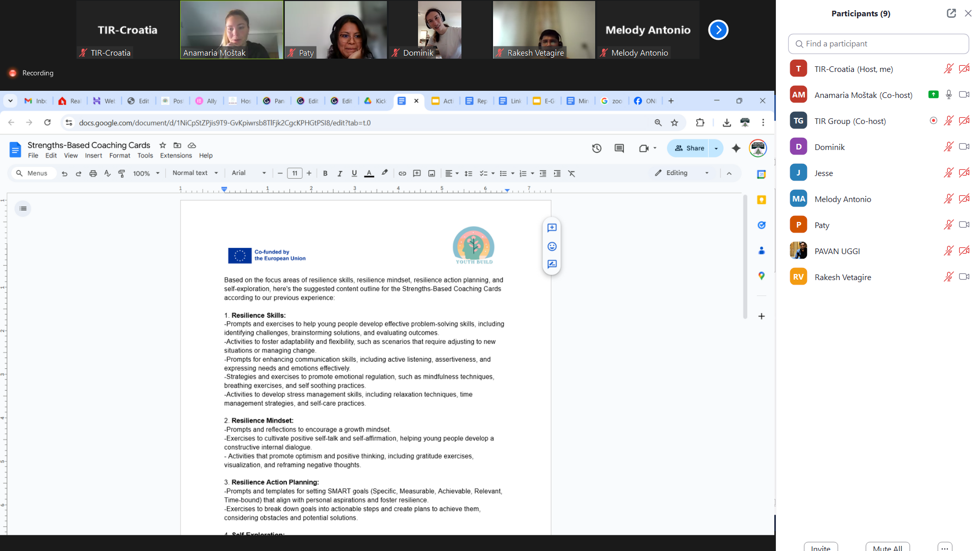Type in the Find a participant search field

coord(878,44)
